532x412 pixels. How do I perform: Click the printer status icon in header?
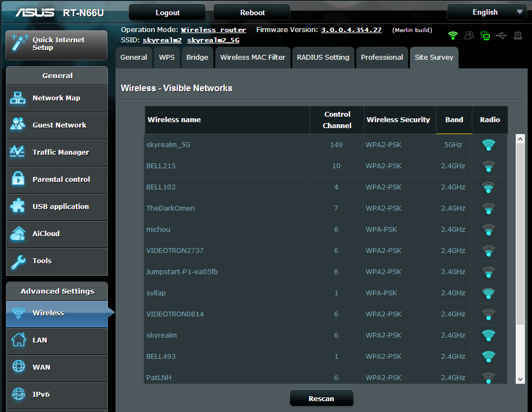click(518, 35)
